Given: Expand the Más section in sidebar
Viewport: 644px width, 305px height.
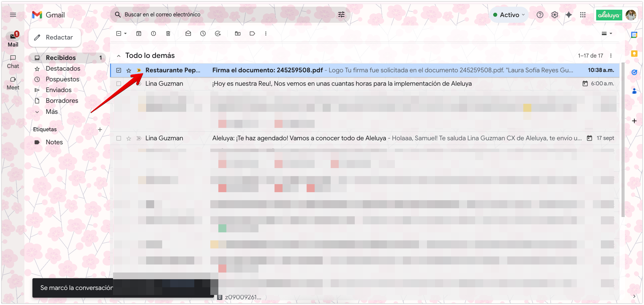Looking at the screenshot, I should point(51,112).
